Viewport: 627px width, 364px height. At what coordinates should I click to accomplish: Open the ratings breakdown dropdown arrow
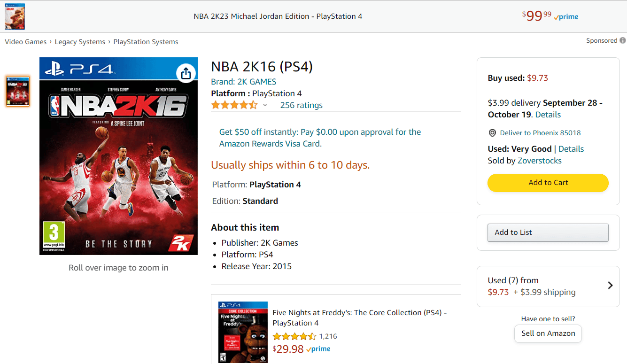click(x=265, y=105)
